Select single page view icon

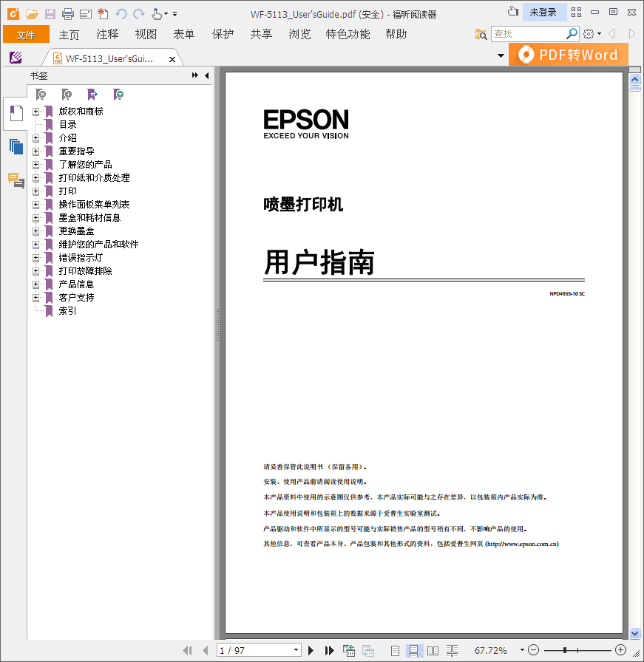coord(395,651)
